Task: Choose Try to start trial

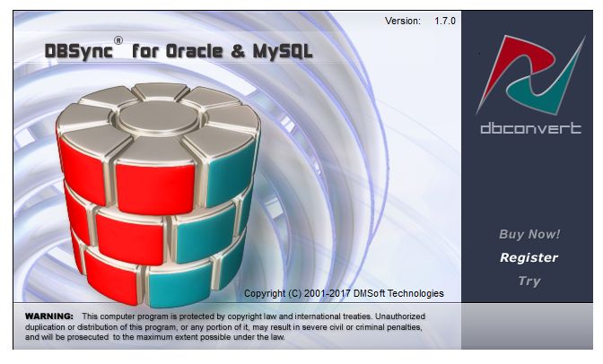Action: tap(529, 281)
